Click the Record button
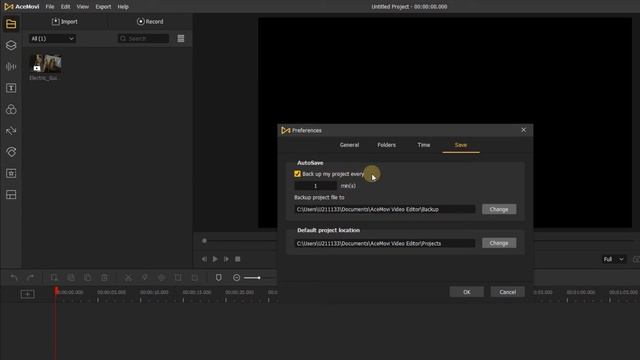Viewport: 640px width, 360px height. [150, 22]
